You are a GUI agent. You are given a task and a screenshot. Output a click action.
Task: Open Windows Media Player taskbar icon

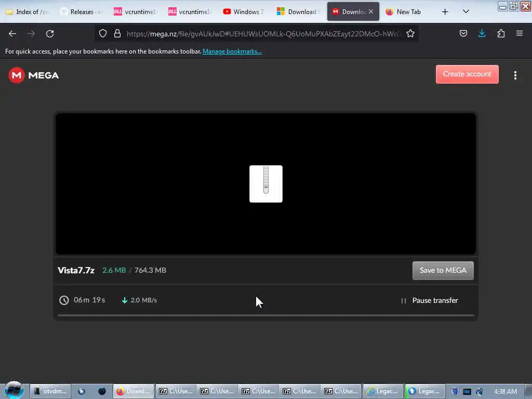(82, 391)
